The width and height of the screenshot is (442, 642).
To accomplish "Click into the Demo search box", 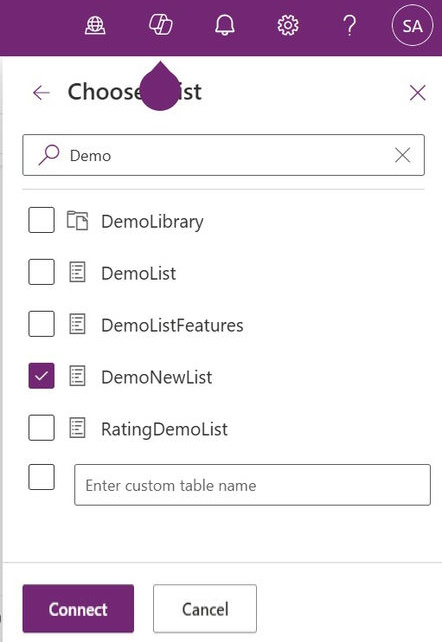I will pos(223,155).
